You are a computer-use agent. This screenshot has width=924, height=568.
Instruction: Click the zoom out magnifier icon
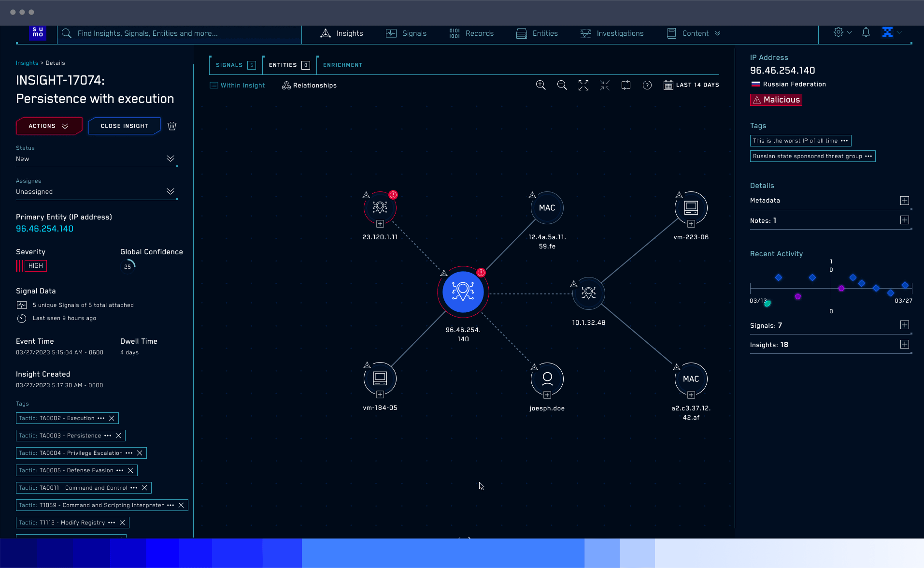point(562,85)
